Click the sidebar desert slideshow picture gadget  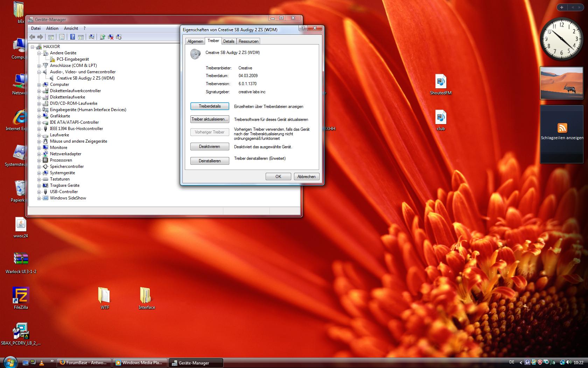[x=562, y=83]
